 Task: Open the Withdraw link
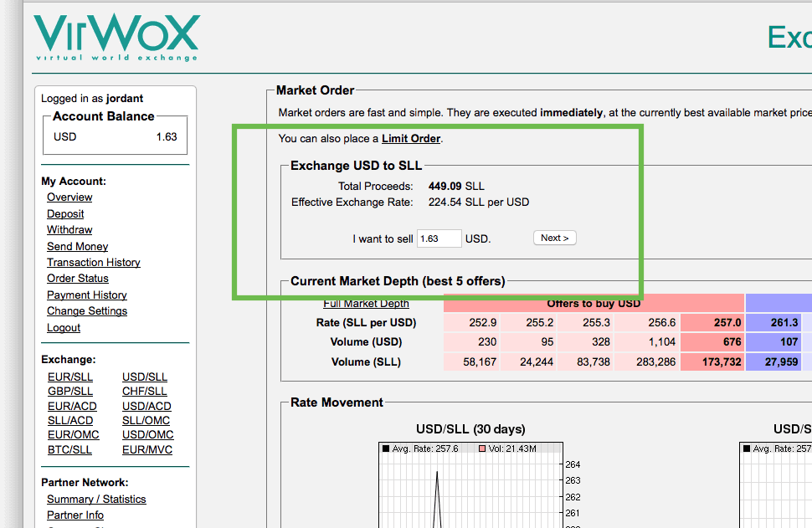point(69,230)
